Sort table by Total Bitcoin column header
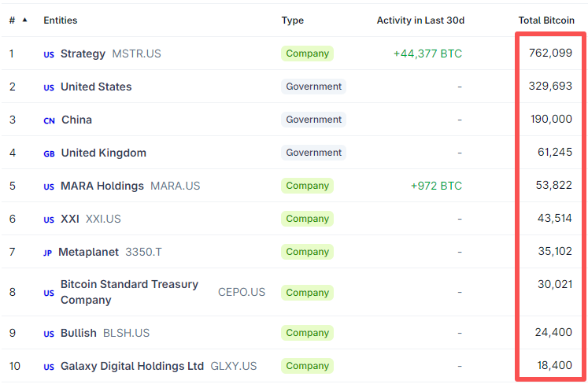Screen dimensions: 588x384 [x=546, y=20]
